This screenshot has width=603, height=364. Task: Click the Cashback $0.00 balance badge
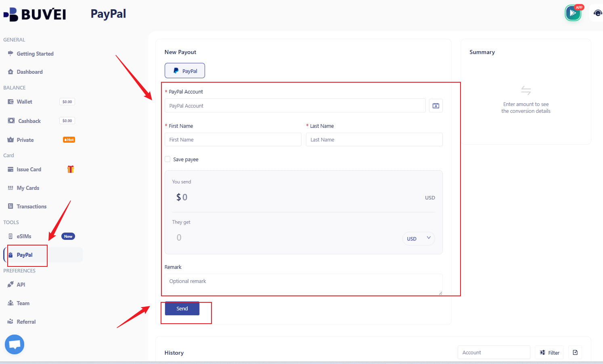coord(67,121)
